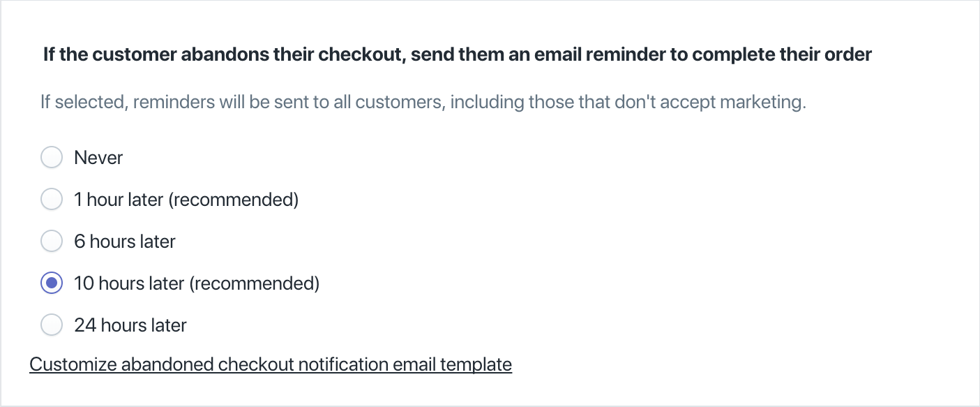Click the "Never" option label text
Image resolution: width=980 pixels, height=407 pixels.
coord(98,158)
